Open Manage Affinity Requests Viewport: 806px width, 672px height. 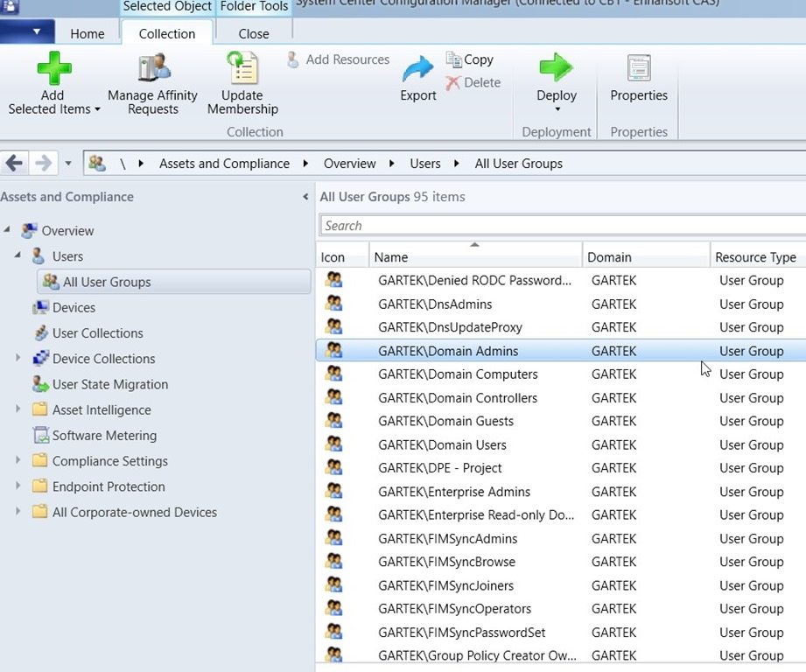152,84
